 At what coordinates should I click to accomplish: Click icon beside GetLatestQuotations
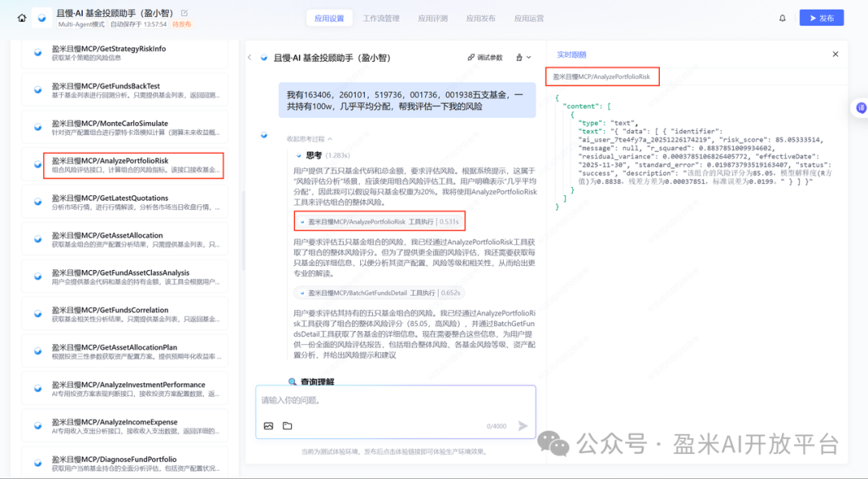tap(38, 202)
